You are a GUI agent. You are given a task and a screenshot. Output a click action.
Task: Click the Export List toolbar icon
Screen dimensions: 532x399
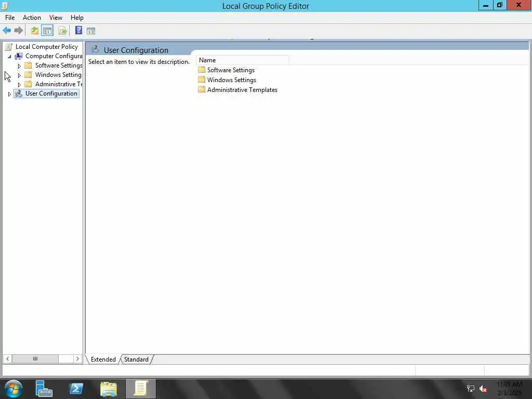62,31
